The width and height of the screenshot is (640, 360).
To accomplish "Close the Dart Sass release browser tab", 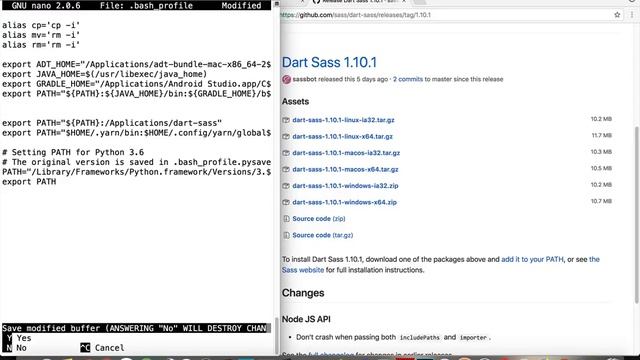I will (x=404, y=2).
